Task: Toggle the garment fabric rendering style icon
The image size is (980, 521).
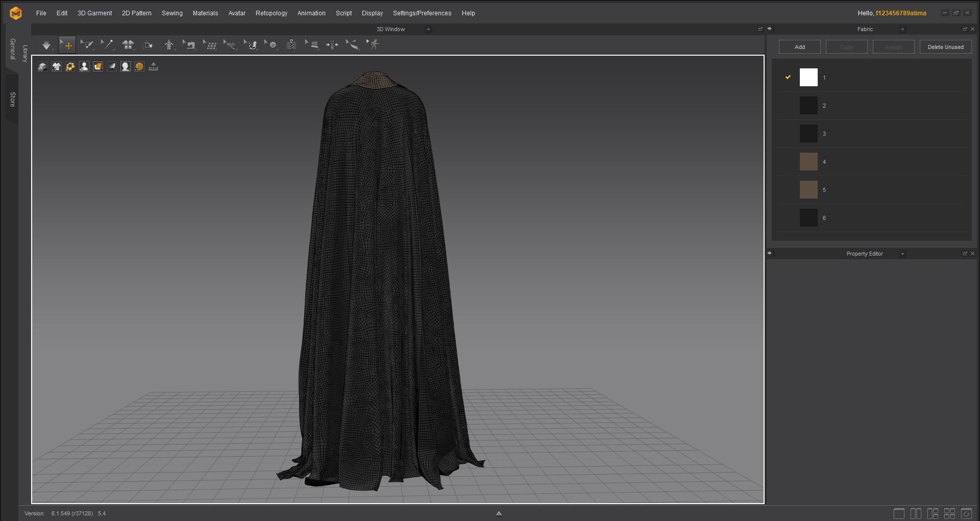Action: (x=111, y=66)
